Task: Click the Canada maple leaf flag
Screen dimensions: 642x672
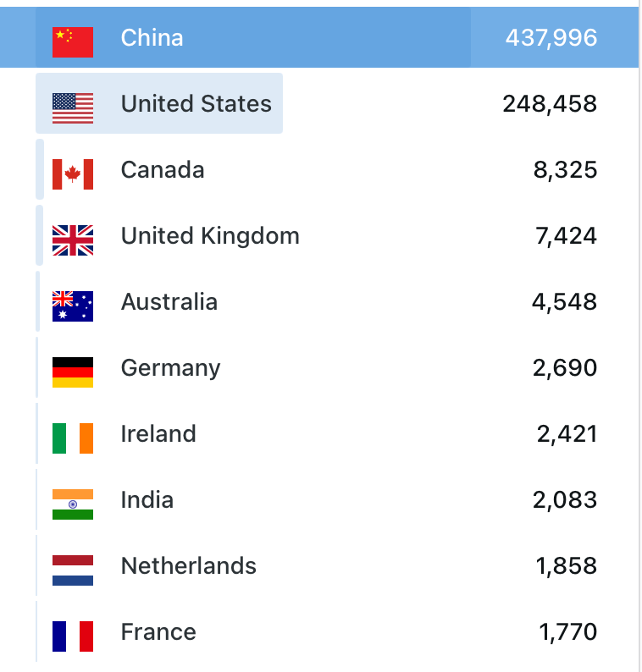Action: pos(73,171)
